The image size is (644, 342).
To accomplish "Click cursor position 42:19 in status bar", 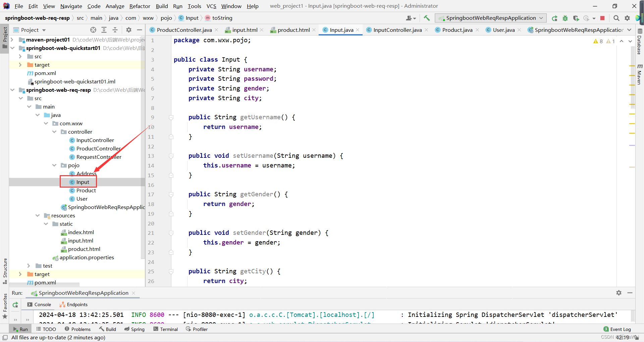I will [623, 338].
